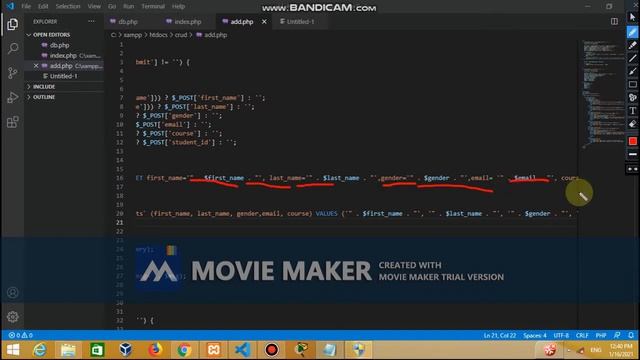
Task: Select the Bandicam cursor arrow tool
Action: pyautogui.click(x=633, y=17)
